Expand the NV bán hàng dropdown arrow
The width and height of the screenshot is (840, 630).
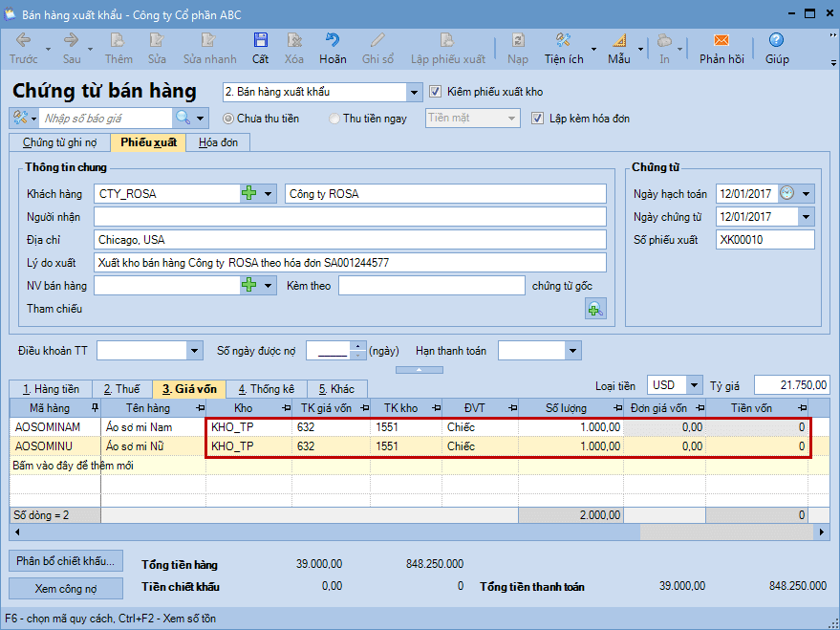click(x=268, y=285)
